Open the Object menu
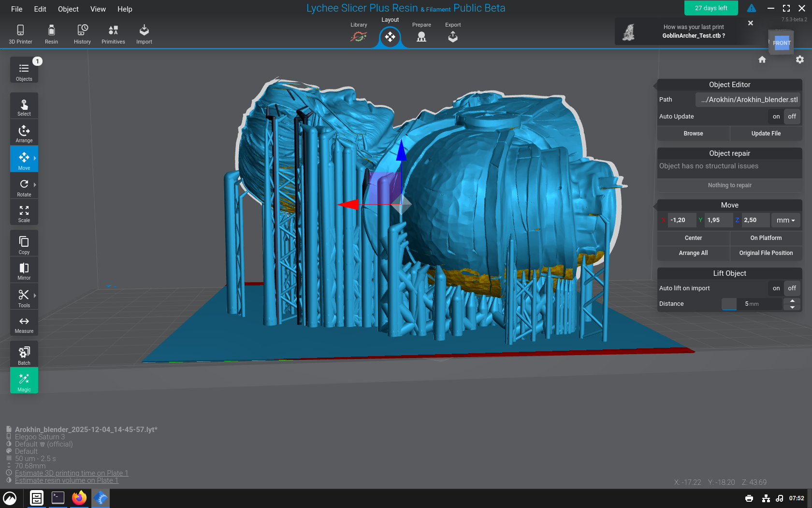 (68, 9)
